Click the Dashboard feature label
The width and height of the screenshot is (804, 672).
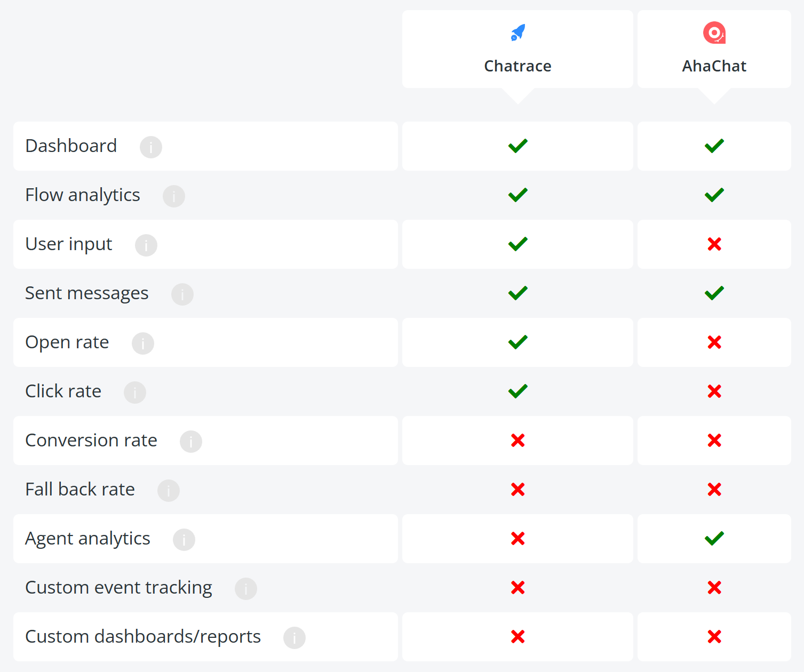[x=71, y=146]
